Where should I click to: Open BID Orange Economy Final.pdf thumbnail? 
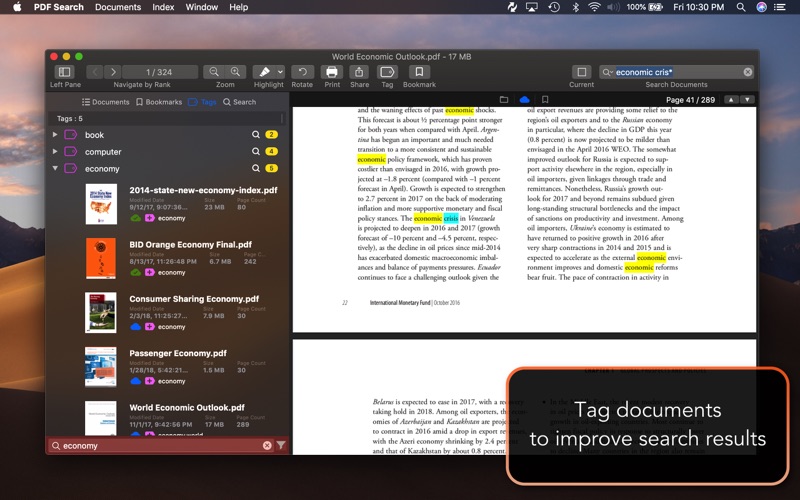[x=101, y=259]
